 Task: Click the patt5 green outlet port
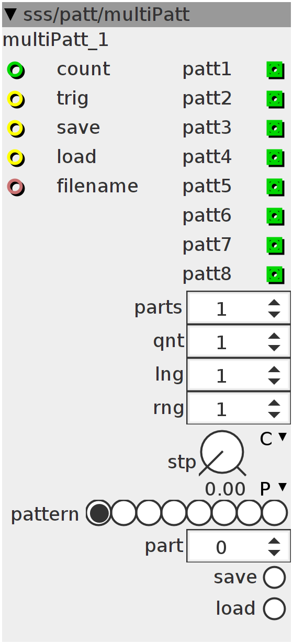275,187
